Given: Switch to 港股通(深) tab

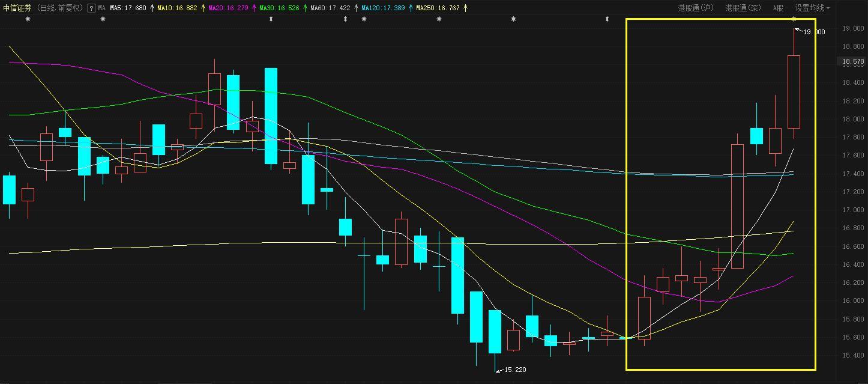Looking at the screenshot, I should (743, 8).
